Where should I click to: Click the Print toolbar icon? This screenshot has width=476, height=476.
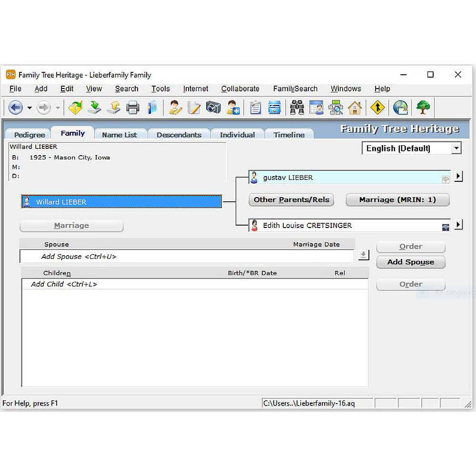[133, 108]
